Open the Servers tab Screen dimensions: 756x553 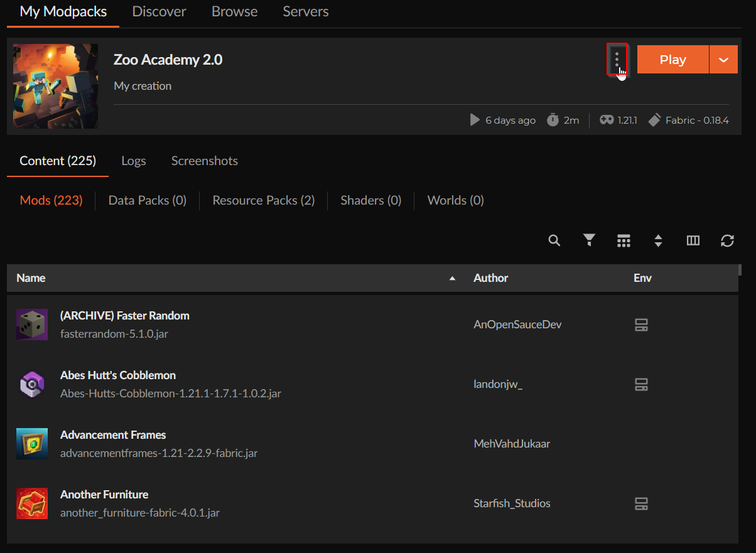305,11
